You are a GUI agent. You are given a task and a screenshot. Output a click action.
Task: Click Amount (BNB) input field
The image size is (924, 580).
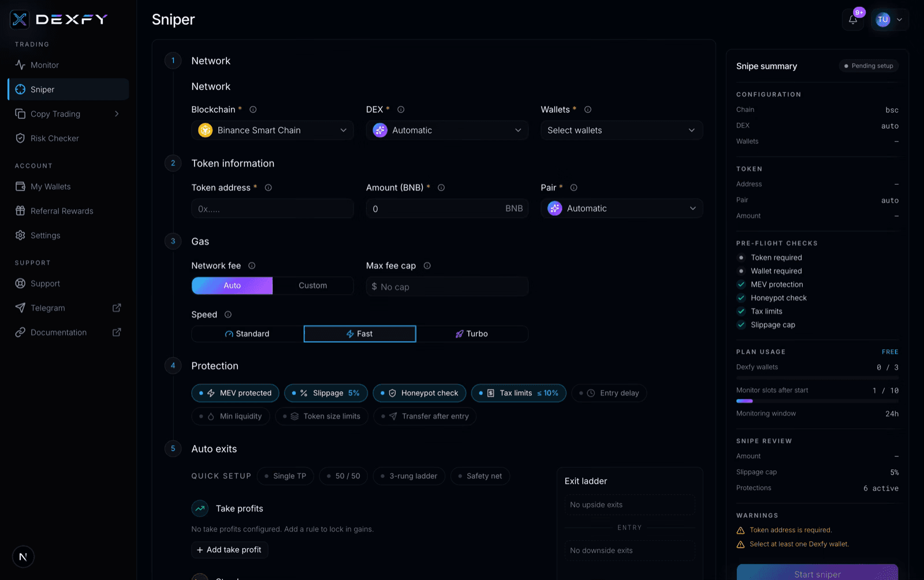(x=447, y=208)
